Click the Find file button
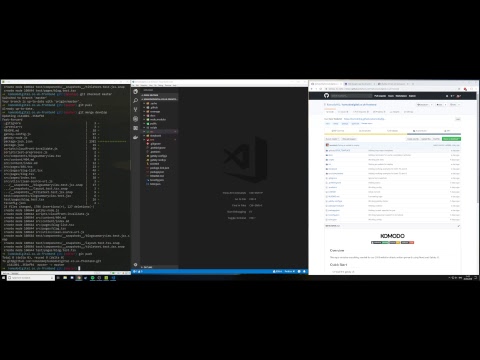 [436, 139]
